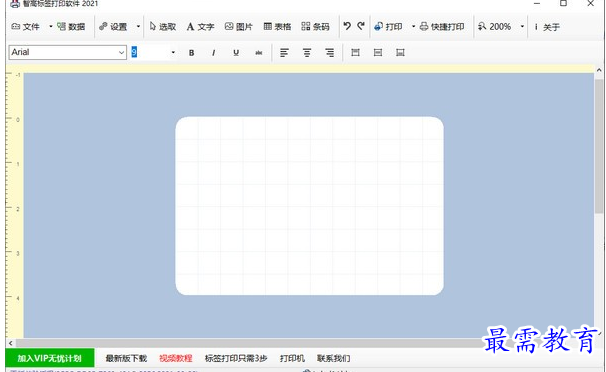This screenshot has width=606, height=372.
Task: Click the white label canvas area
Action: [x=310, y=206]
